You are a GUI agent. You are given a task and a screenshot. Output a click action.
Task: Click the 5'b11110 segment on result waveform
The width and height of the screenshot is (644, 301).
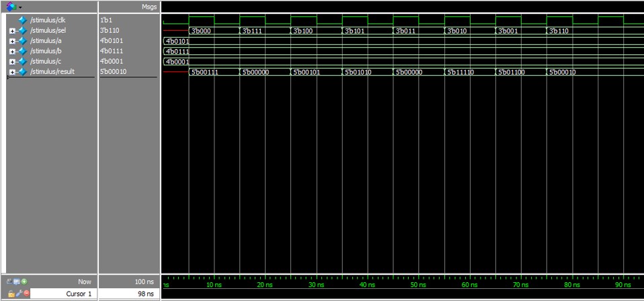[470, 73]
